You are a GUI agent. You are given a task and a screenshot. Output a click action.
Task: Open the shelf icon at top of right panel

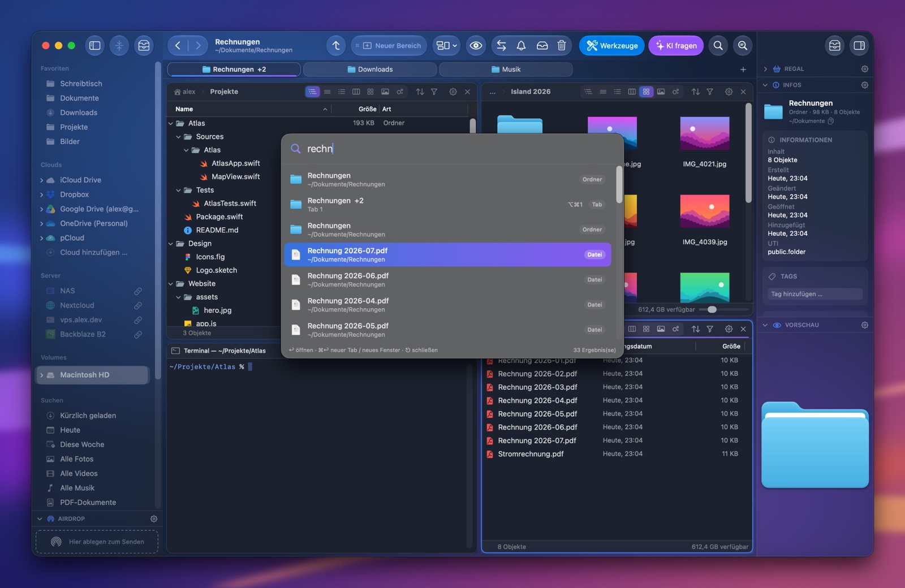tap(834, 46)
